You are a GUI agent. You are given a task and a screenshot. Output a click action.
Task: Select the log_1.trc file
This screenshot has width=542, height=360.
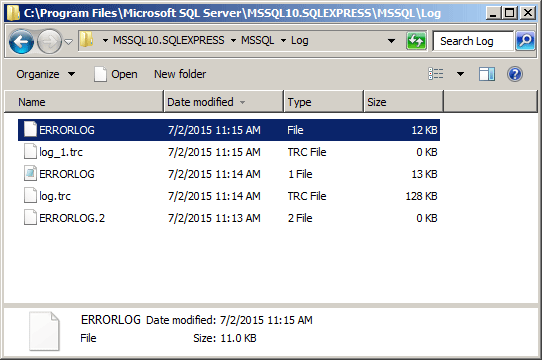[229, 152]
